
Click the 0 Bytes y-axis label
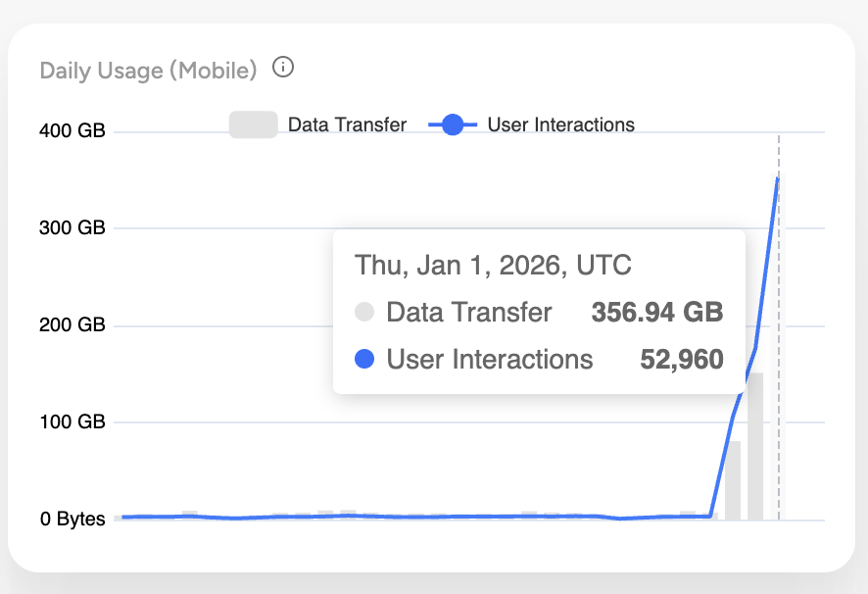72,519
